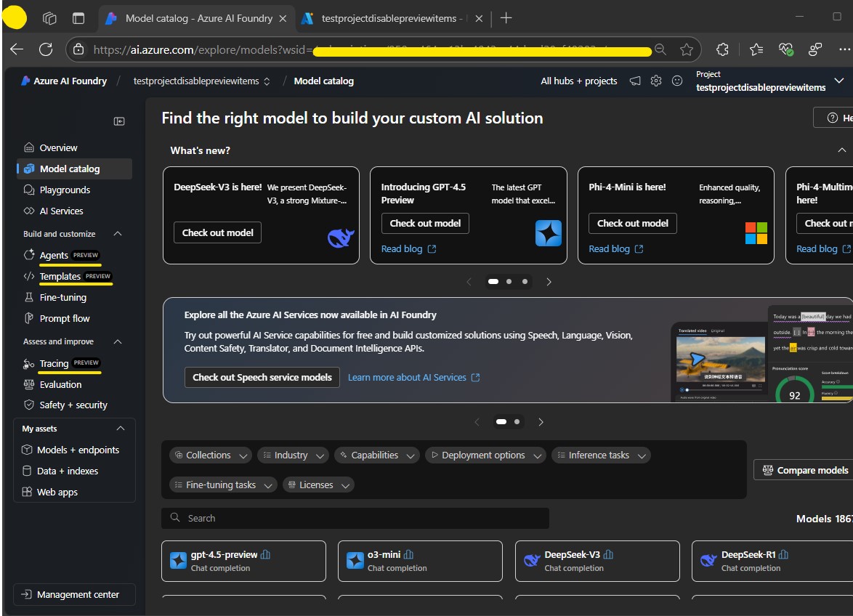This screenshot has width=853, height=616.
Task: Expand the Industry filter dropdown
Action: [x=293, y=455]
